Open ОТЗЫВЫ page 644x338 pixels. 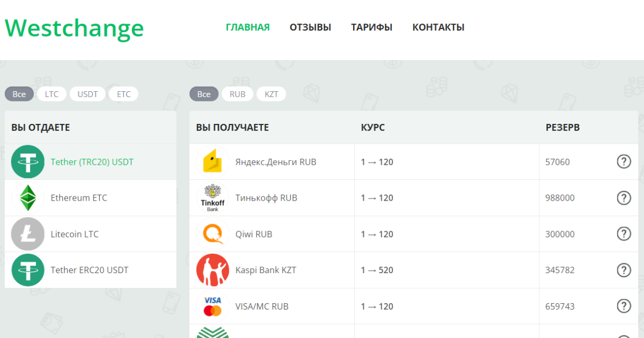[310, 27]
